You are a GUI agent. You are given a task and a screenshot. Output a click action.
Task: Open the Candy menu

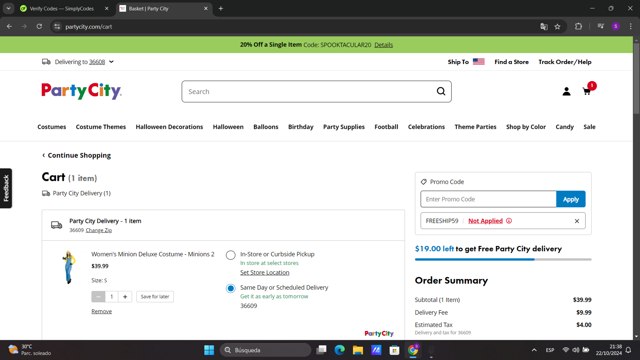point(564,127)
